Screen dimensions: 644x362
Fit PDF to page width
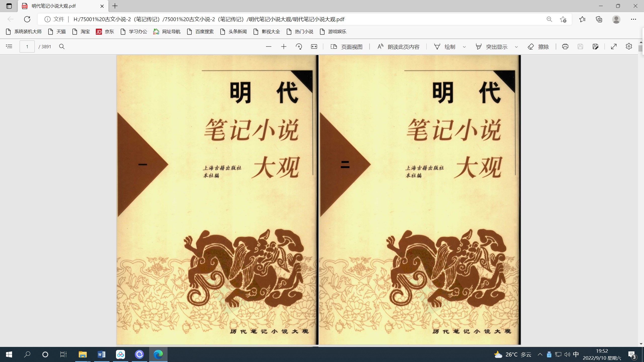[314, 47]
